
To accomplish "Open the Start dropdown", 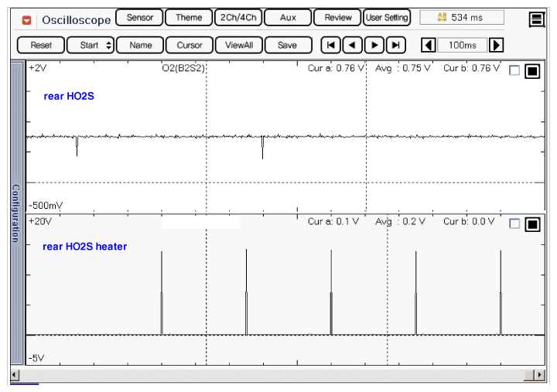I will 96,46.
